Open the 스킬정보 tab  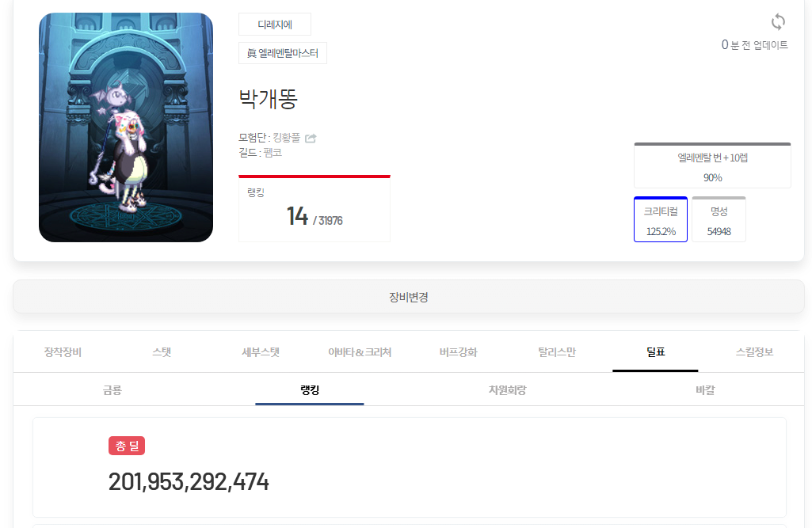754,352
